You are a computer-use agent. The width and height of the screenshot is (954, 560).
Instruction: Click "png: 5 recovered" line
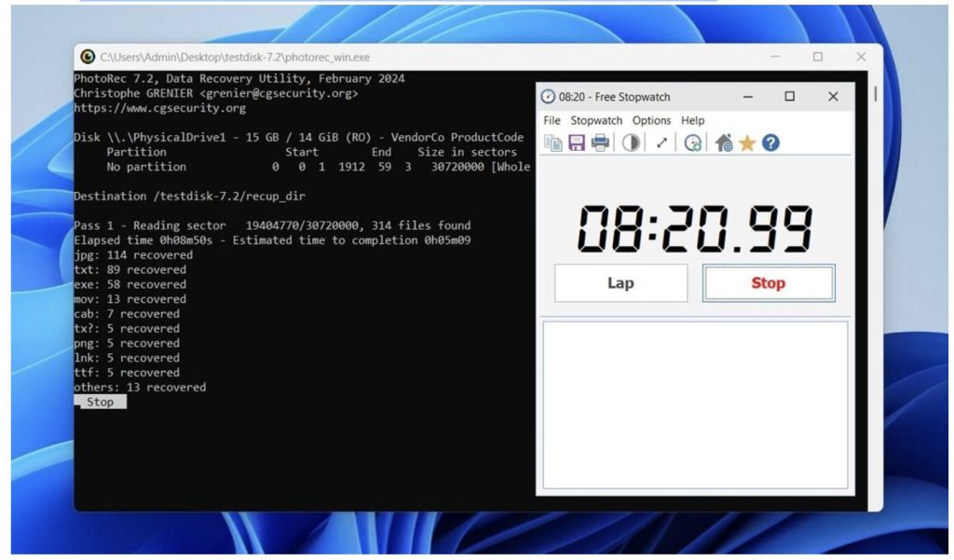(127, 343)
